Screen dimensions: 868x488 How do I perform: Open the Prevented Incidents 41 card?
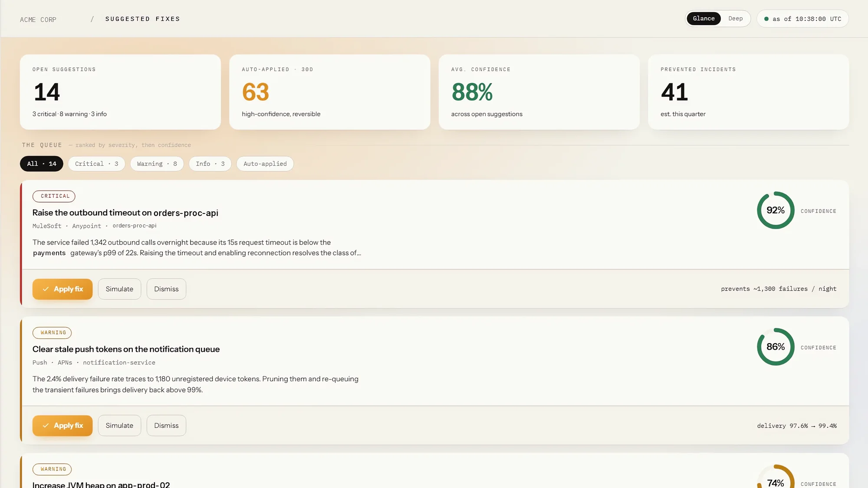tap(749, 92)
